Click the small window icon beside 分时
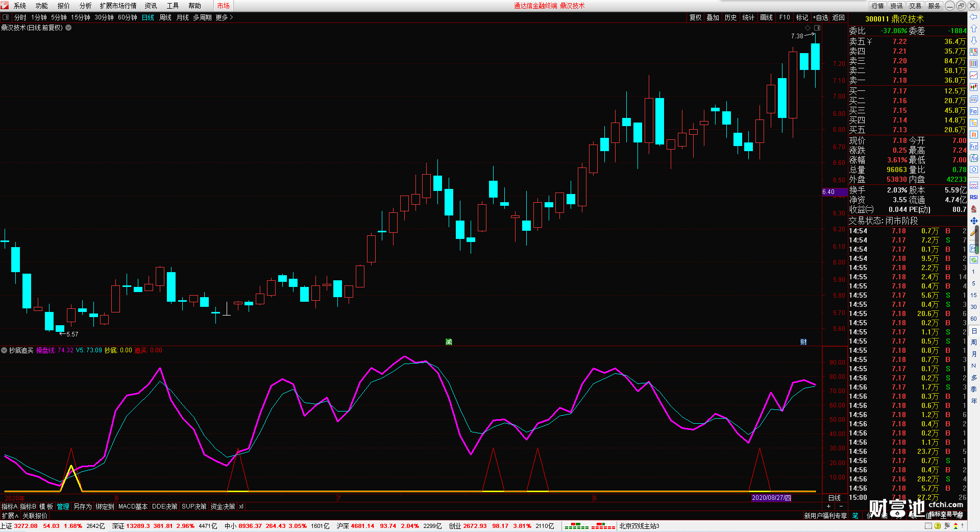 tap(6, 17)
